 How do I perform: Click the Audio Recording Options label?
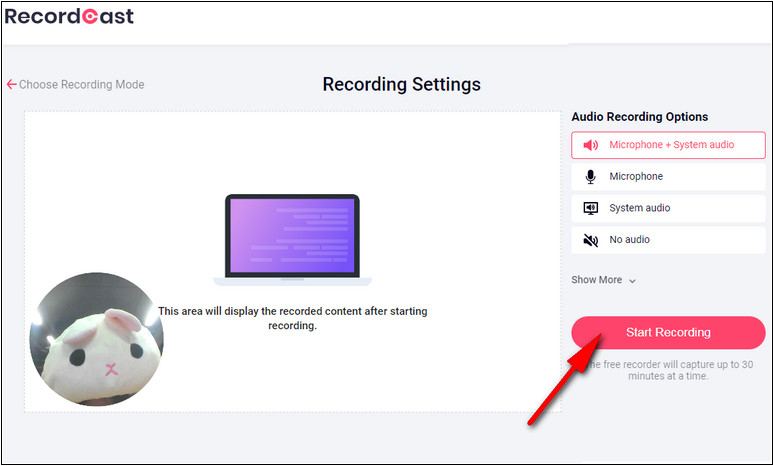coord(639,117)
